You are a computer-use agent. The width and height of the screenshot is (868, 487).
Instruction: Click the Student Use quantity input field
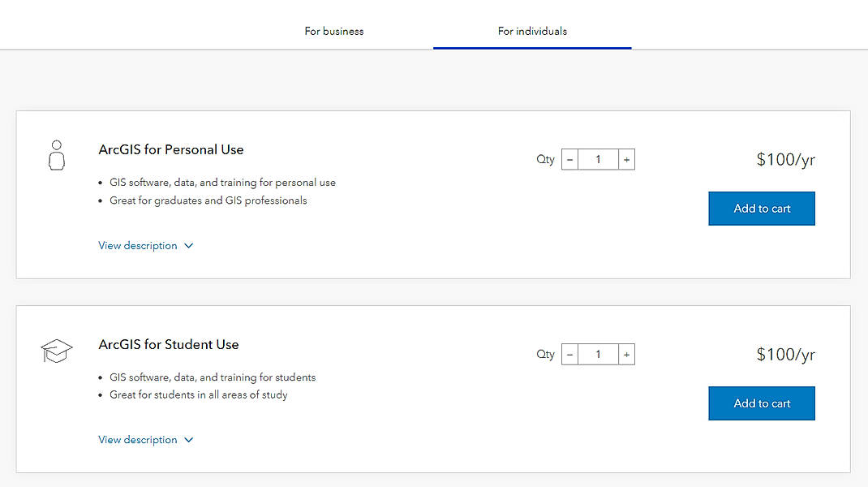(598, 355)
